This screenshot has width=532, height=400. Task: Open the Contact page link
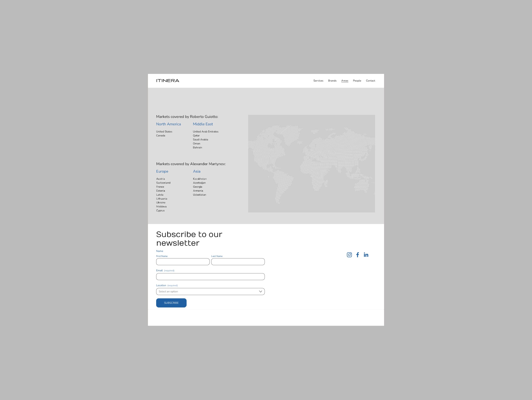click(370, 81)
